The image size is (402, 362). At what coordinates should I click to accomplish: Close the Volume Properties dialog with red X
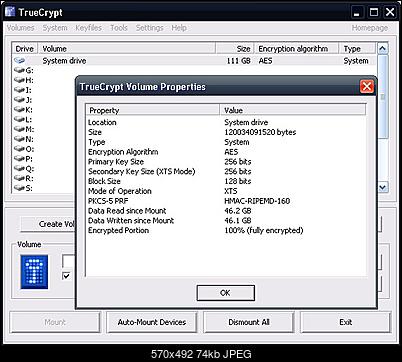[x=367, y=87]
